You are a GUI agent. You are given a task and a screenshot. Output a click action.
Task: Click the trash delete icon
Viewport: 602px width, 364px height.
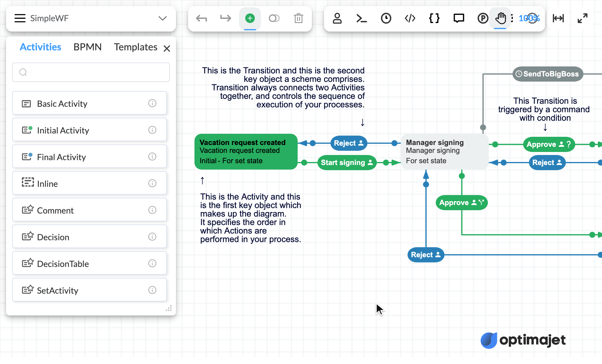[299, 18]
